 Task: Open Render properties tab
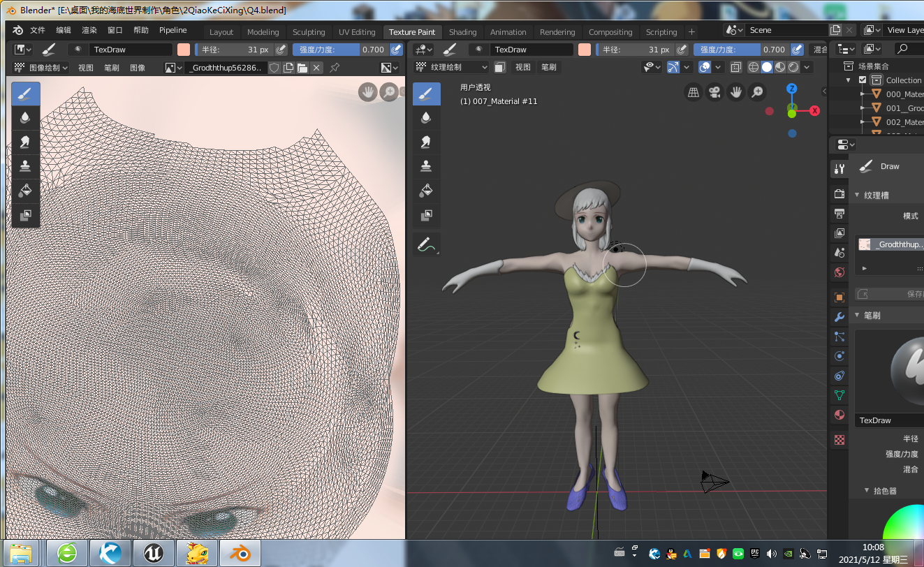839,193
